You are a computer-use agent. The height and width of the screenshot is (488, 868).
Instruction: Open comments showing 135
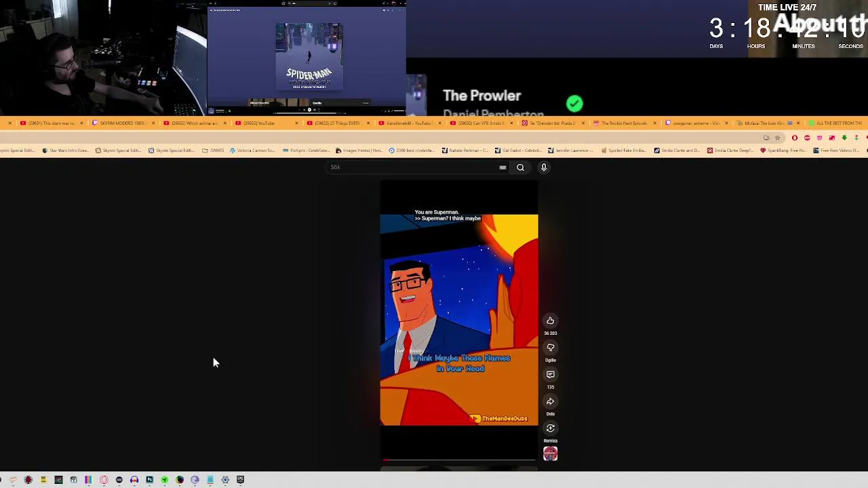pyautogui.click(x=550, y=375)
